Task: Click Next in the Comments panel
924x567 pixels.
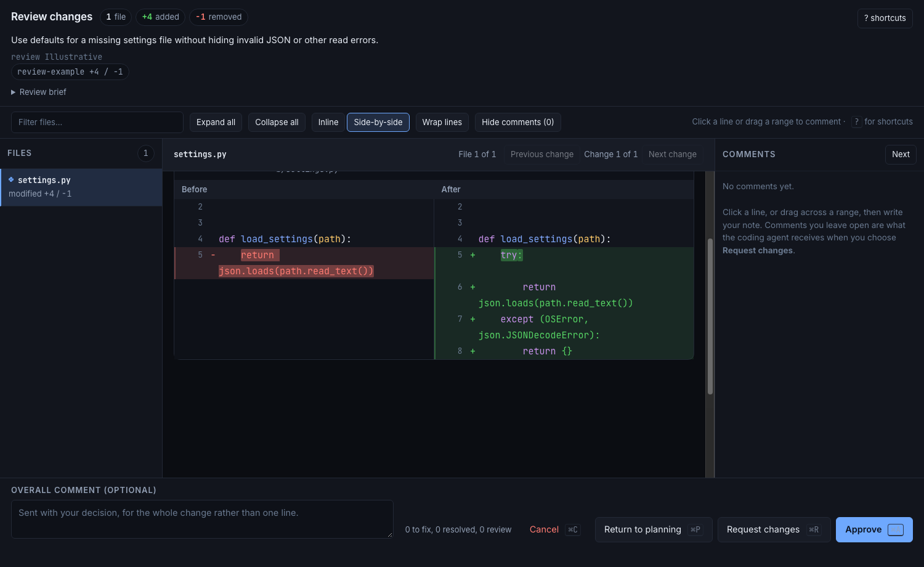Action: (901, 154)
